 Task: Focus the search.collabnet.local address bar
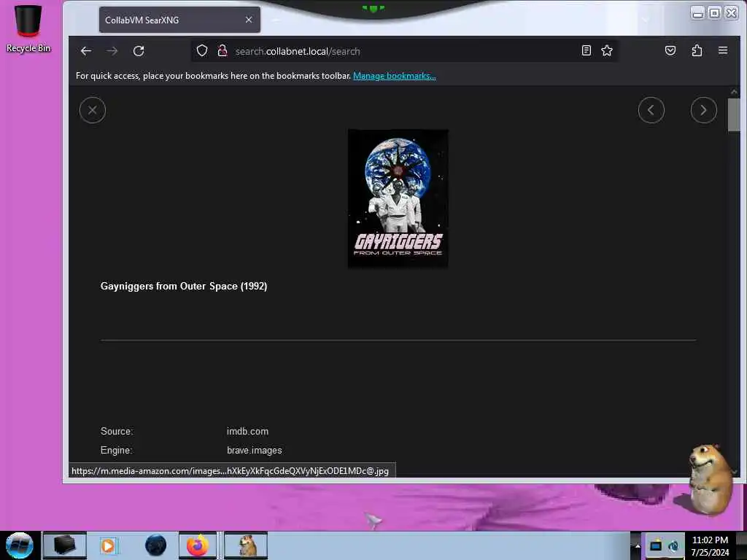(x=405, y=51)
